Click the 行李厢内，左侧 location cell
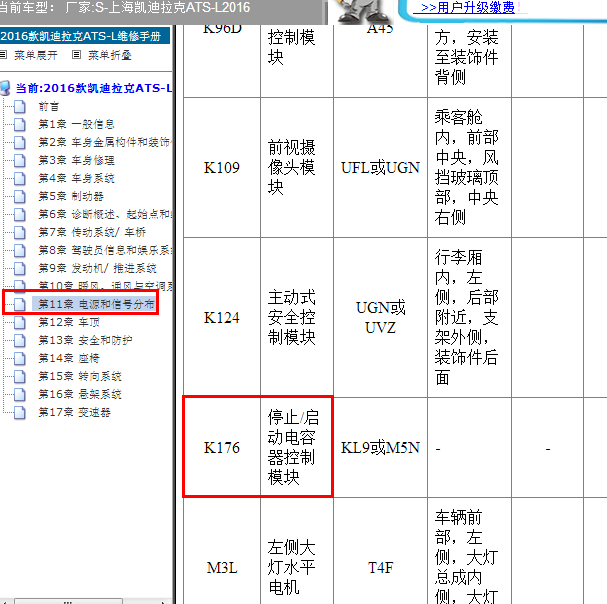607x604 pixels. (469, 317)
